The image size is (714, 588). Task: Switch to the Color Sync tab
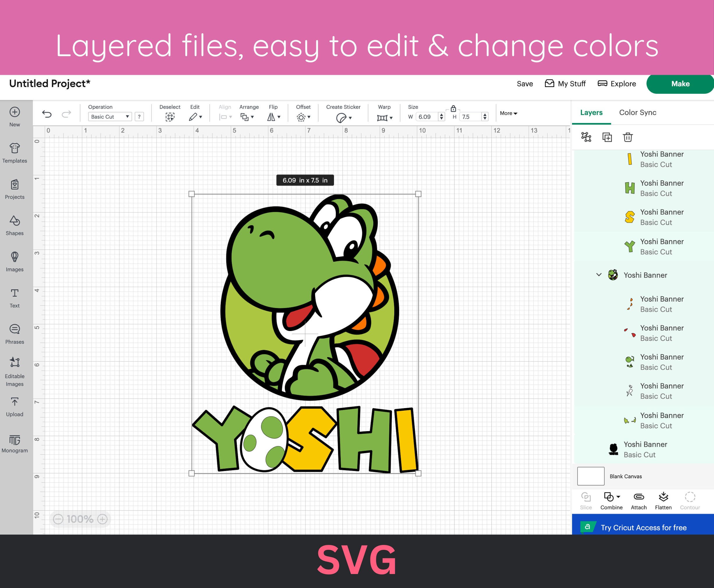tap(637, 112)
